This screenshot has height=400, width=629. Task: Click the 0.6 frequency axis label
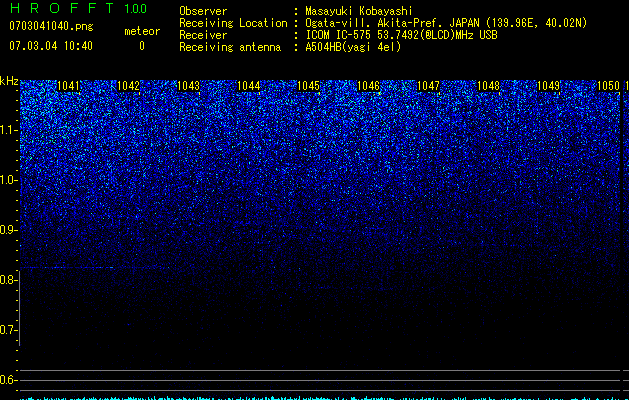[x=7, y=380]
